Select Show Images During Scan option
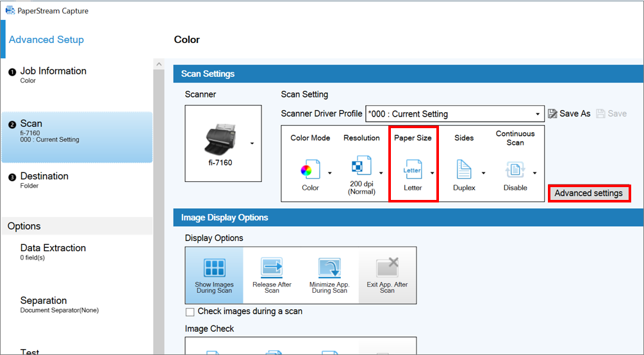The image size is (644, 355). tap(214, 276)
